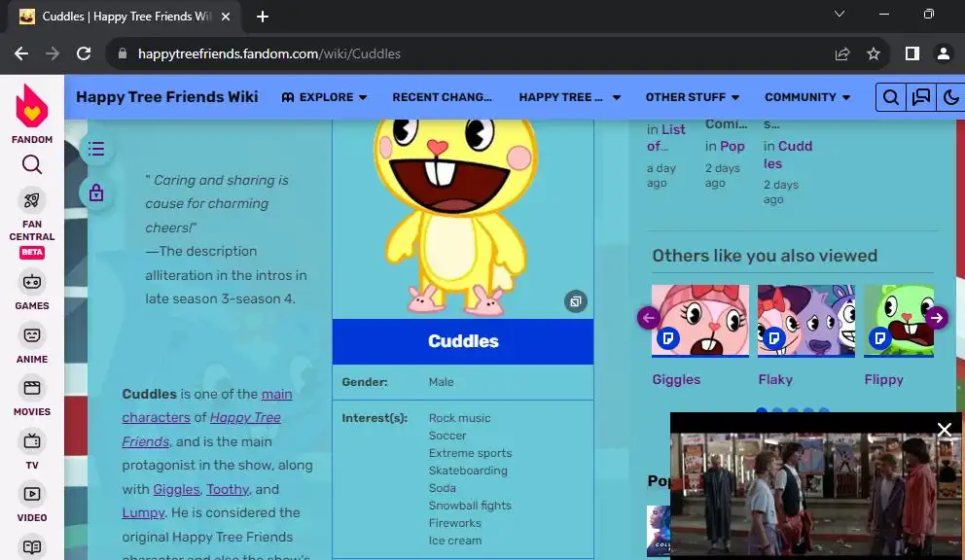
Task: Click the carousel previous arrow
Action: (x=649, y=318)
